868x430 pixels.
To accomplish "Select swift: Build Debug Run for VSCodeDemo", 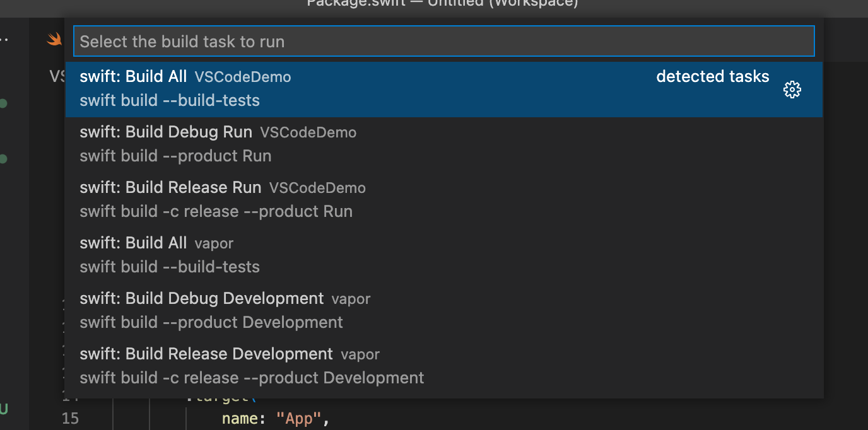I will point(444,145).
